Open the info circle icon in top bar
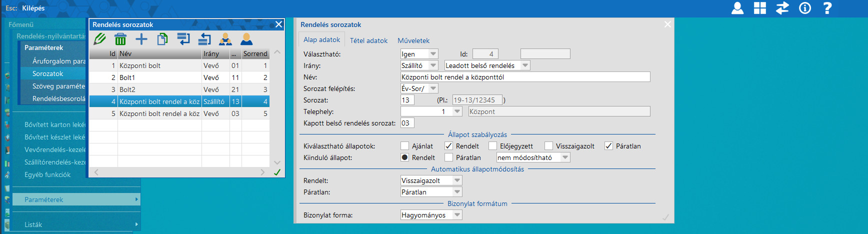Screen dimensions: 868x234 coord(805,8)
